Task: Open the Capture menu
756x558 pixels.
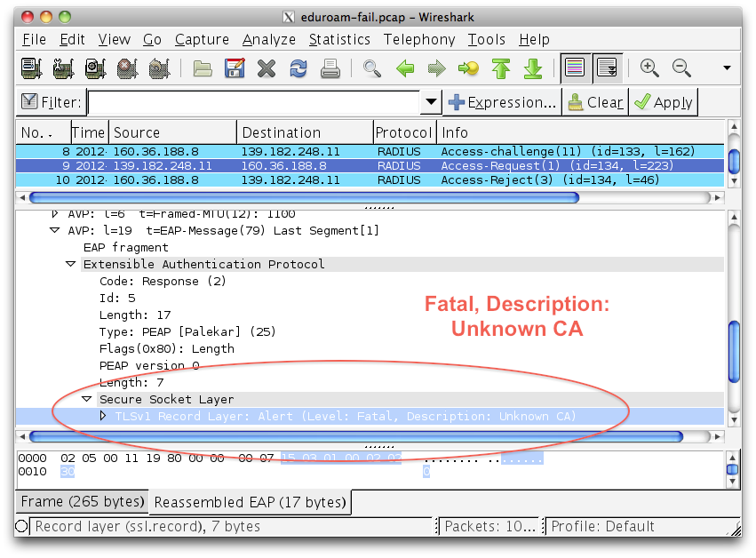Action: point(202,40)
